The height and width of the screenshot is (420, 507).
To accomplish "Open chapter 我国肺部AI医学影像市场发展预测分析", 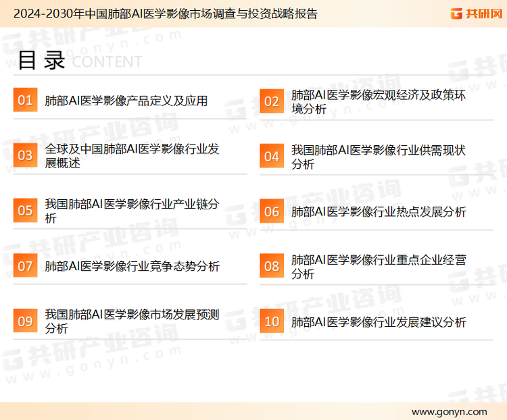I will (x=132, y=321).
